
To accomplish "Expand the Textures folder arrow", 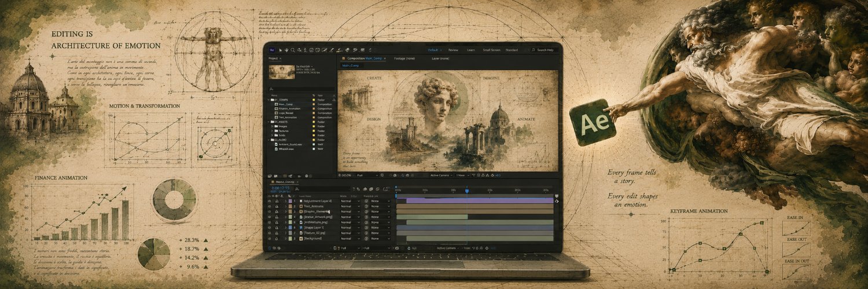I will pyautogui.click(x=272, y=131).
